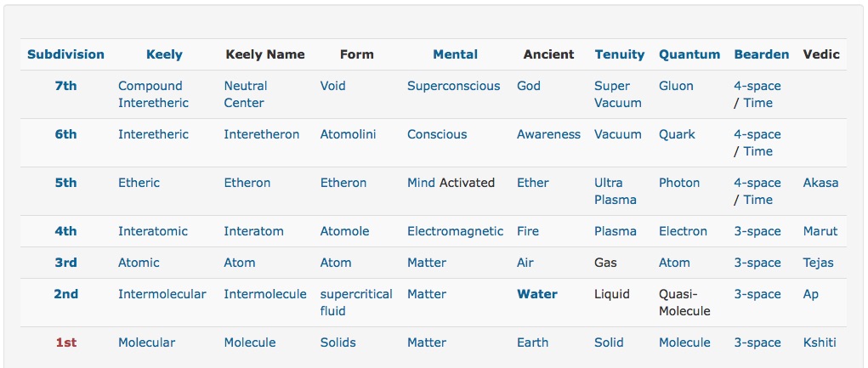Click the red 1st subdivision link
868x368 pixels.
[x=65, y=343]
